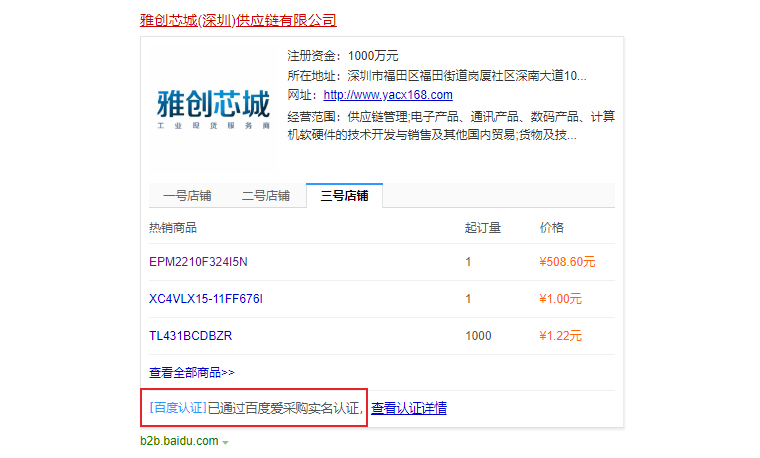Open product TL431BCDBZR
The width and height of the screenshot is (760, 458).
pos(190,335)
